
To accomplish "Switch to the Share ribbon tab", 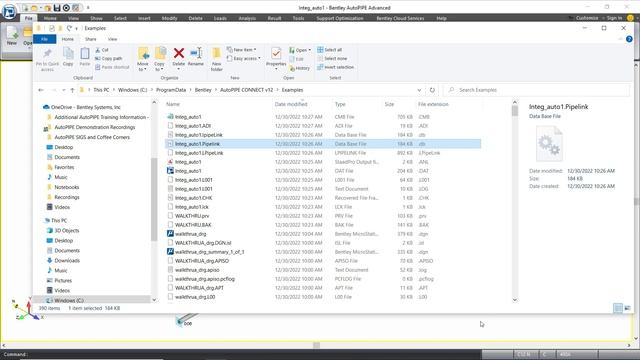I will pyautogui.click(x=91, y=39).
